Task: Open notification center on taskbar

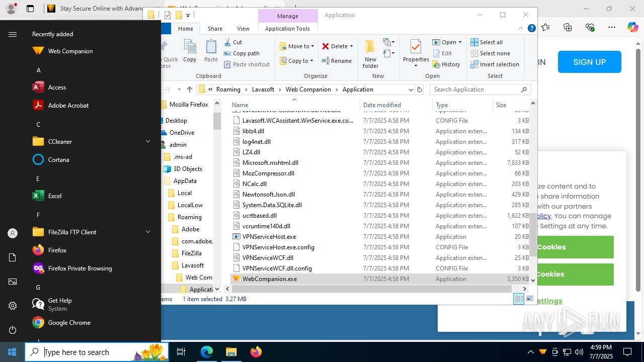Action: [x=627, y=352]
